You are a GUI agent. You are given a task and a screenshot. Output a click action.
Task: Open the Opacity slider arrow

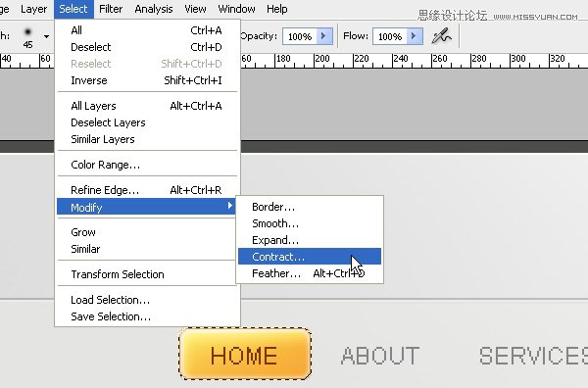(x=324, y=36)
